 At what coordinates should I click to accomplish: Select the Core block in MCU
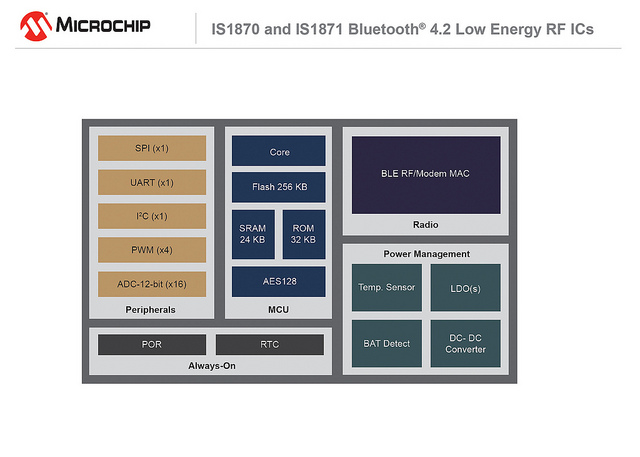(x=279, y=152)
